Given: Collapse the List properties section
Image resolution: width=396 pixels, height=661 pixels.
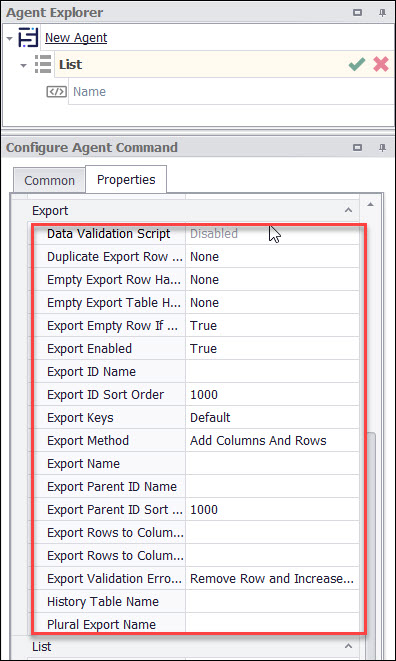Looking at the screenshot, I should [x=348, y=645].
